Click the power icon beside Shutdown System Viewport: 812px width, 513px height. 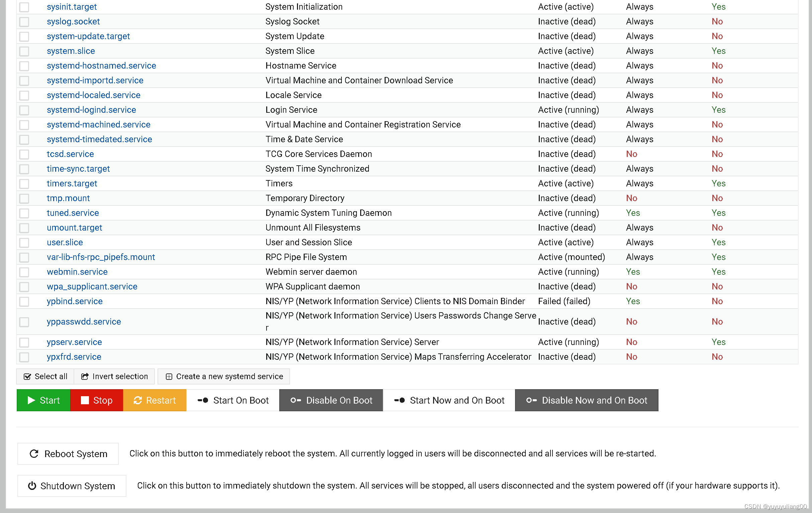pos(32,486)
